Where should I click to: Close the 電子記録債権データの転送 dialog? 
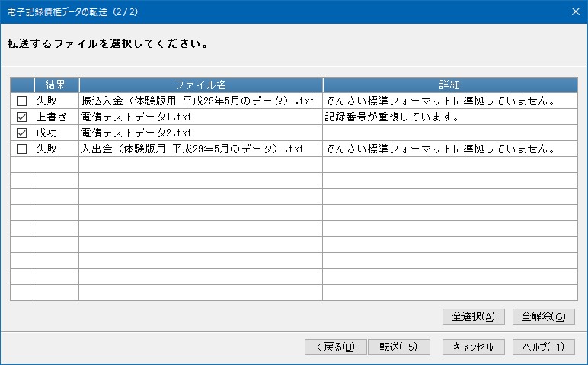tap(575, 11)
